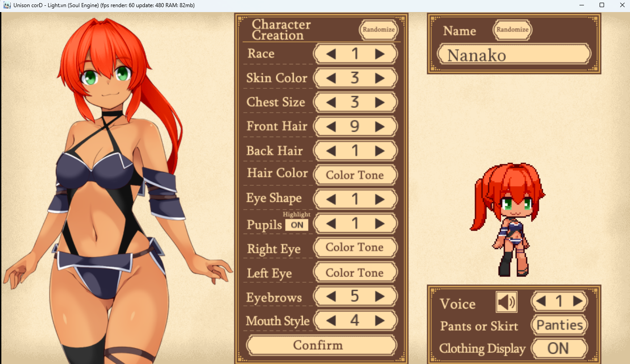Decrease the Skin Color value
Viewport: 630px width, 364px height.
coord(331,78)
